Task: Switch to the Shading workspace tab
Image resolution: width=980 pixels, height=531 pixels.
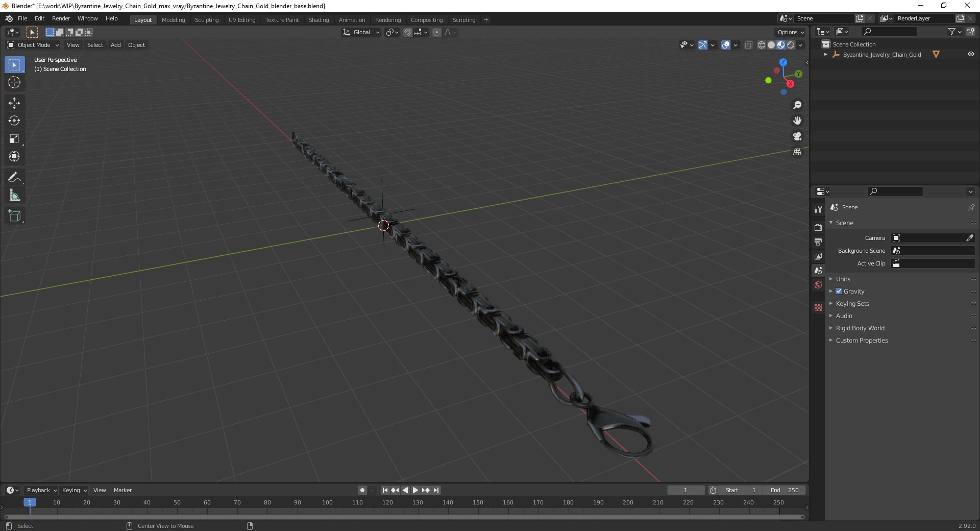Action: pyautogui.click(x=318, y=20)
